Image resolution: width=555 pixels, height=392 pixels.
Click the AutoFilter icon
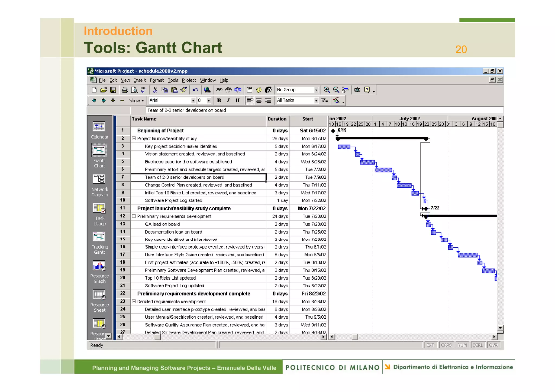click(x=324, y=100)
